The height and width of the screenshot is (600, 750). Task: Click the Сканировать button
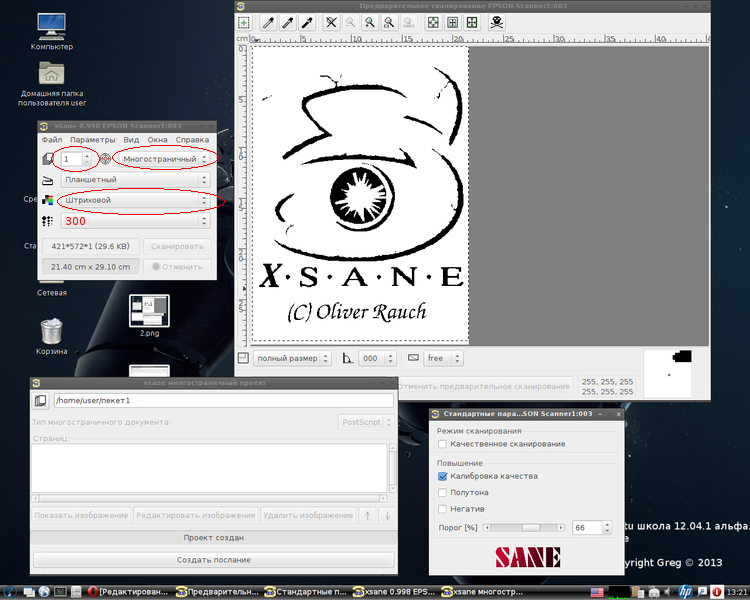click(x=177, y=246)
